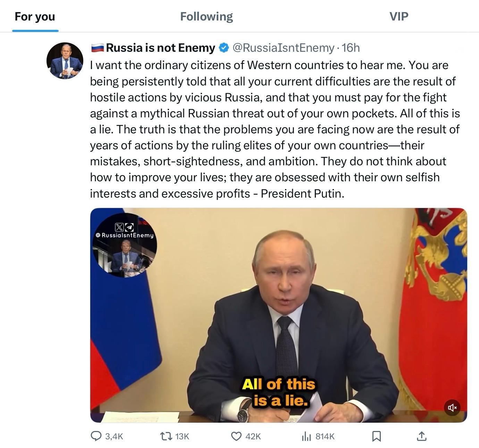The width and height of the screenshot is (479, 448).
Task: Unmute the video sound
Action: [x=452, y=407]
